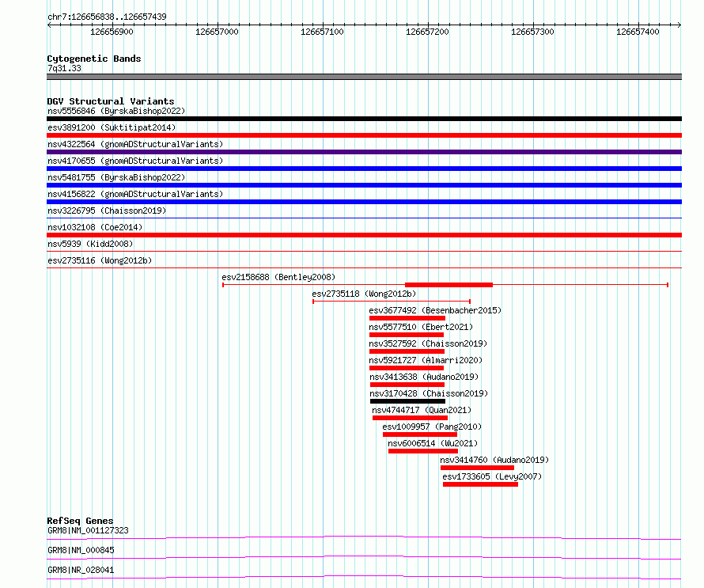Click ruler position 126657400
This screenshot has width=704, height=588.
coord(638,32)
